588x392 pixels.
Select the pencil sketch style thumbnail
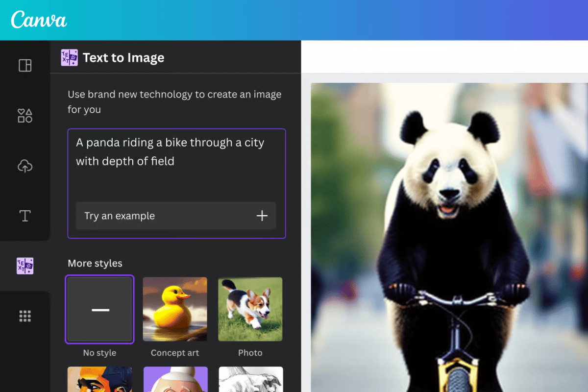click(x=250, y=380)
